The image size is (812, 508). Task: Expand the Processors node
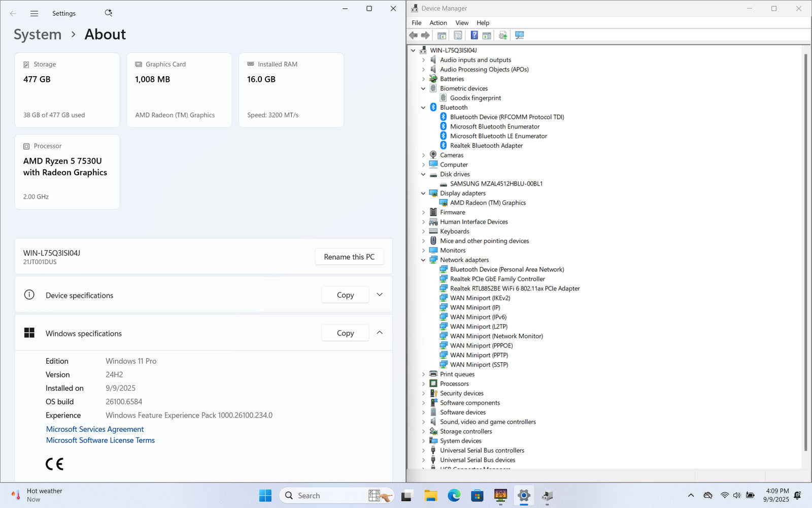(x=423, y=384)
